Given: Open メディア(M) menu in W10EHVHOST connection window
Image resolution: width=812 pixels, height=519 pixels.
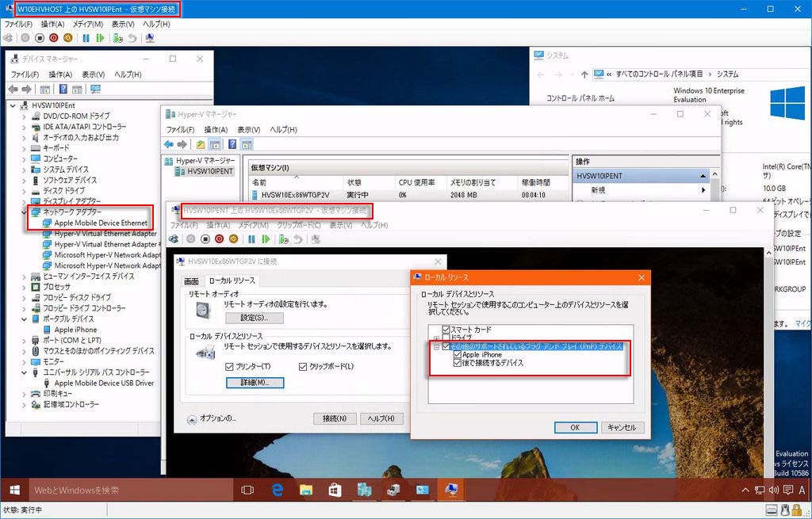Looking at the screenshot, I should pos(87,24).
